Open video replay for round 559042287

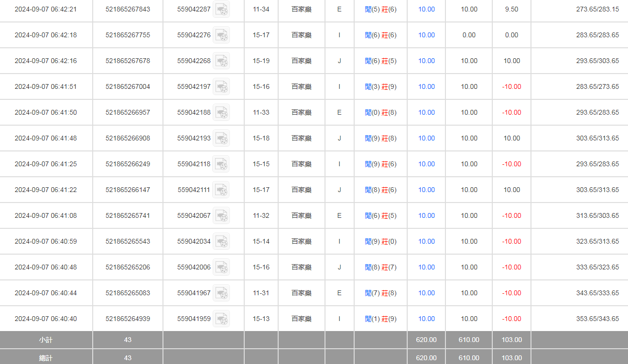coord(221,10)
